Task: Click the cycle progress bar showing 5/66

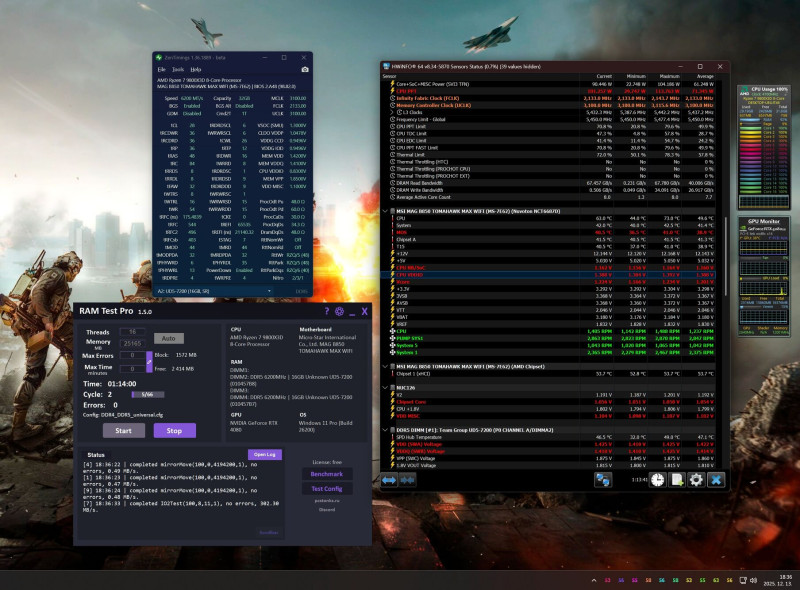Action: [148, 395]
